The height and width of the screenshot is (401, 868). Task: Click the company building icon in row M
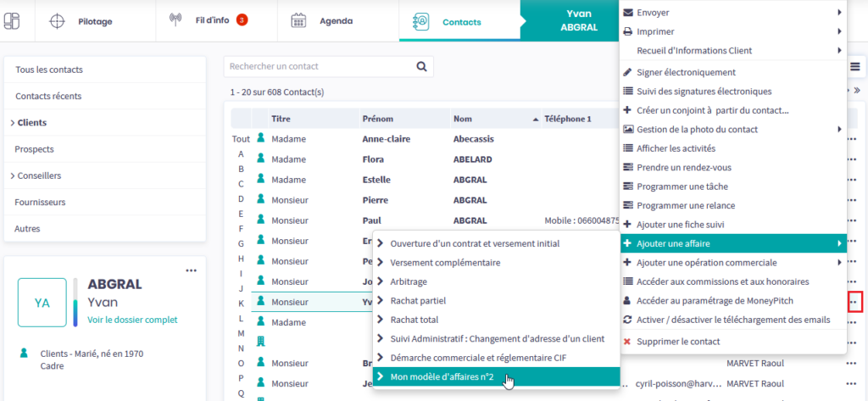click(261, 341)
